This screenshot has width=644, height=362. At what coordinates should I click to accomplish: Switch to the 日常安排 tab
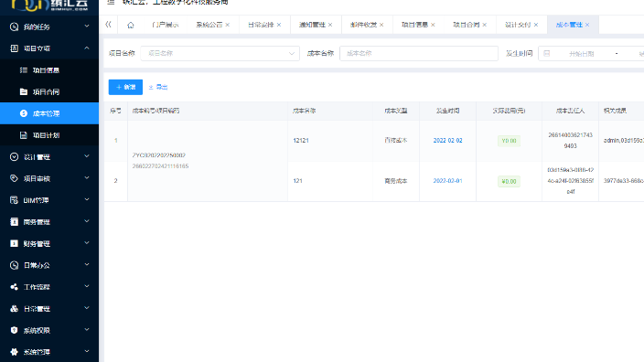pyautogui.click(x=261, y=25)
